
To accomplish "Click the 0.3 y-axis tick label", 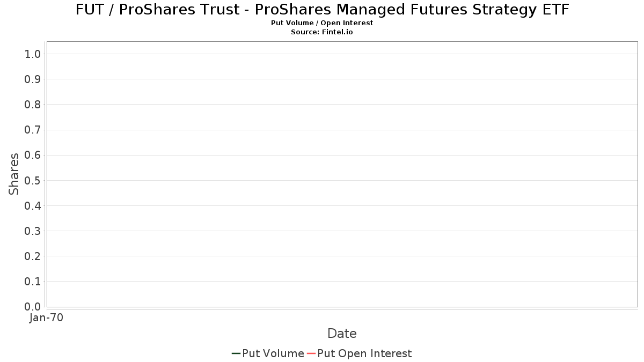I will coord(33,231).
